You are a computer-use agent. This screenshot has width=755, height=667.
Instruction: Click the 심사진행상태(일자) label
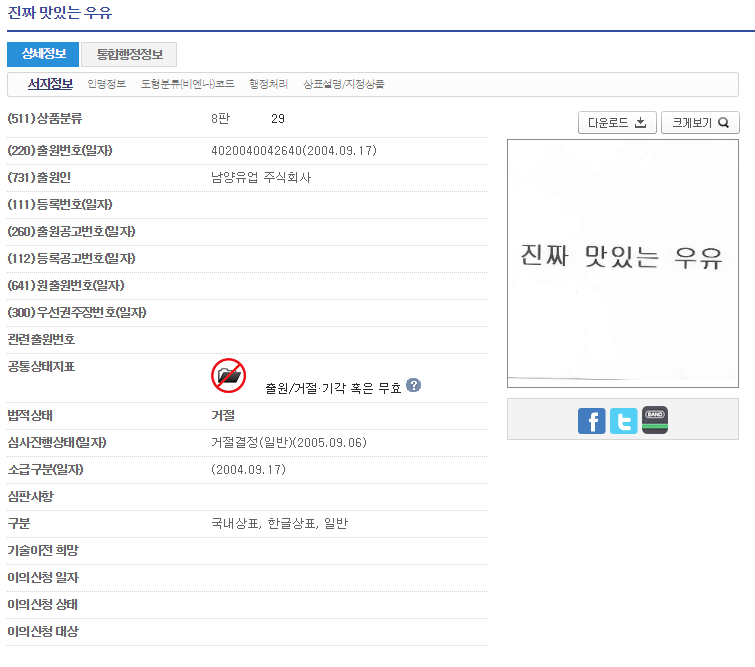pyautogui.click(x=57, y=443)
